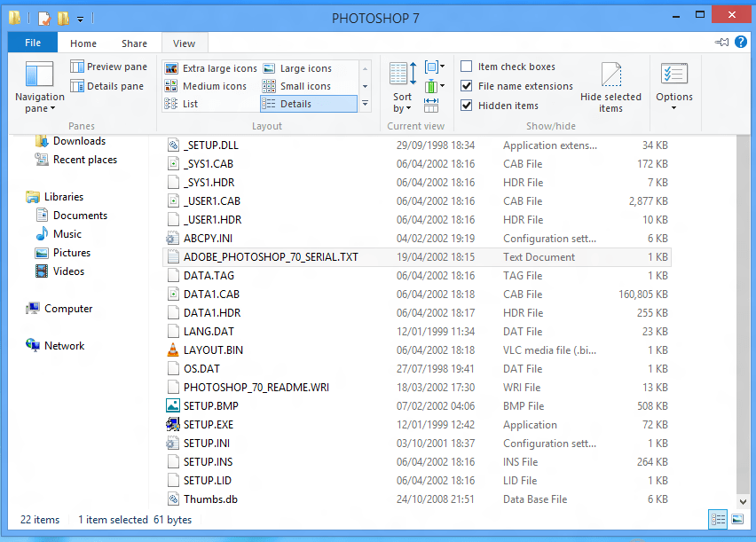Switch to large thumbnails status bar icon
756x542 pixels.
click(737, 519)
